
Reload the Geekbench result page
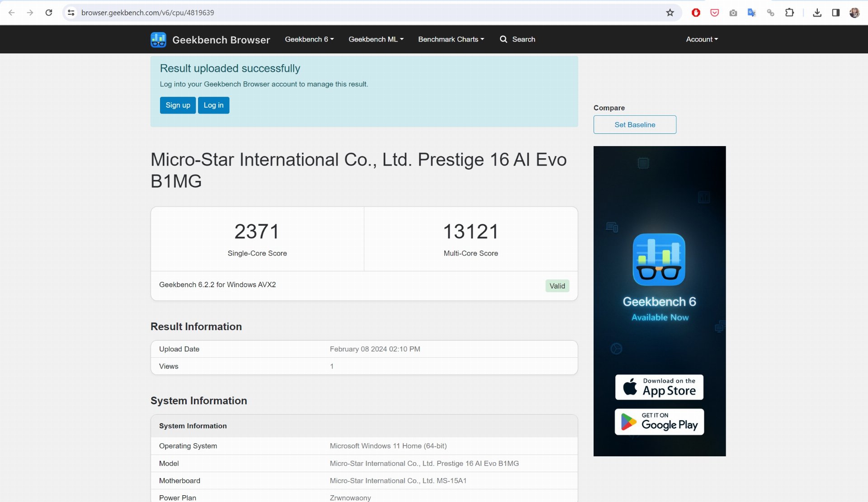49,13
